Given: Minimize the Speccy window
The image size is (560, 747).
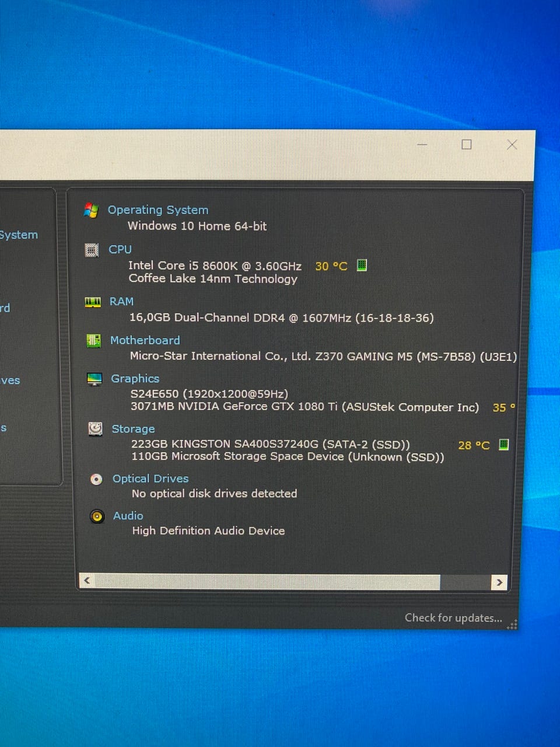Looking at the screenshot, I should tap(422, 144).
